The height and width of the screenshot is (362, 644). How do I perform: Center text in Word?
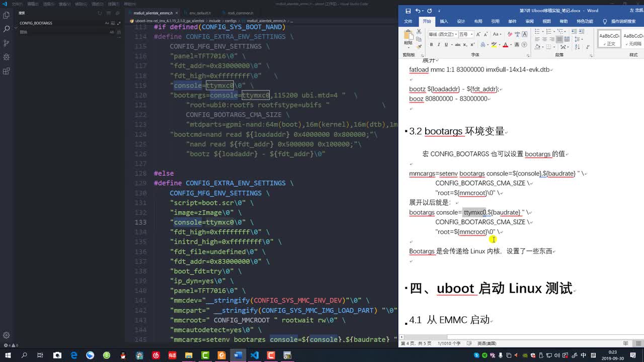(x=544, y=39)
